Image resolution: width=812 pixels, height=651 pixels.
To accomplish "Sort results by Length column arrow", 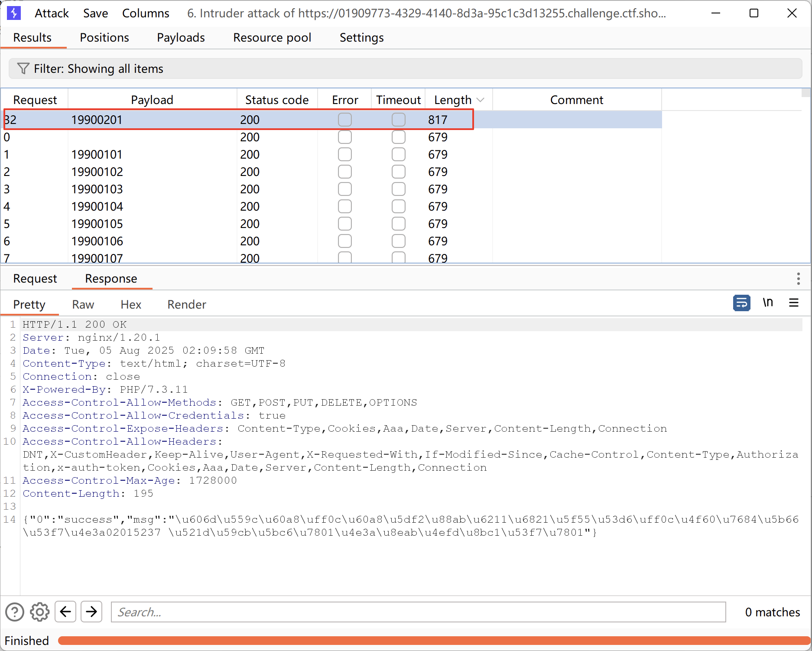I will pyautogui.click(x=480, y=100).
